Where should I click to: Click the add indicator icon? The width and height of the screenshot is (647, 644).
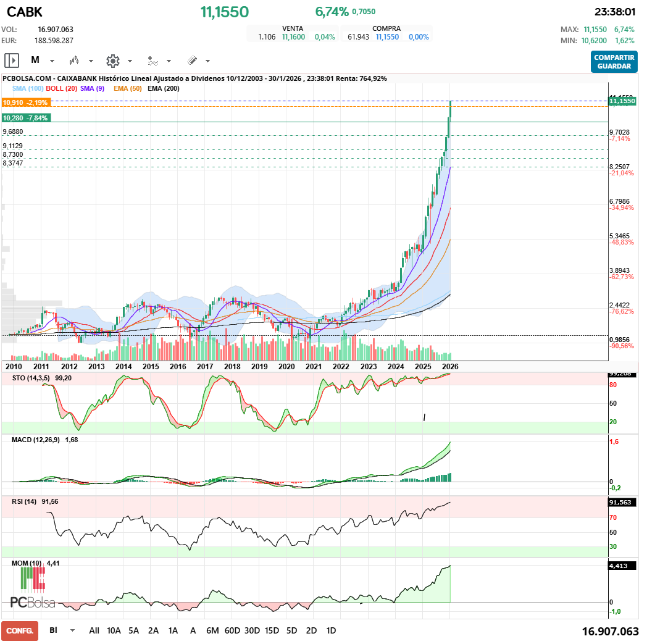click(x=152, y=60)
